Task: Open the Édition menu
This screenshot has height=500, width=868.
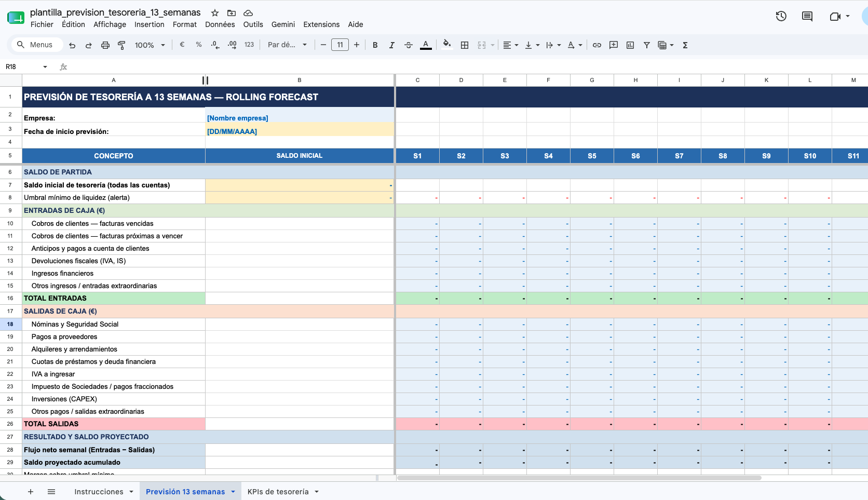Action: (73, 24)
